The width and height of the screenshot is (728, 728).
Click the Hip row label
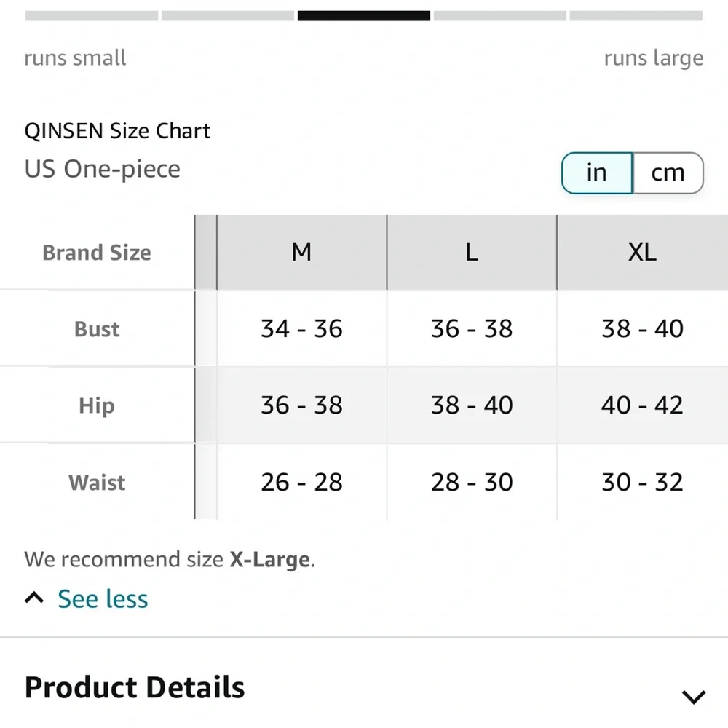point(97,405)
